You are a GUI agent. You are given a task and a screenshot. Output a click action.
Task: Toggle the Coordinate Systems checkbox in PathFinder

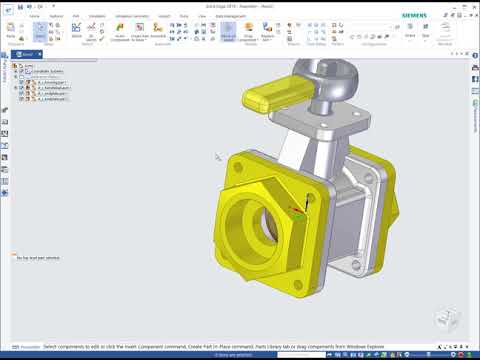click(x=22, y=71)
